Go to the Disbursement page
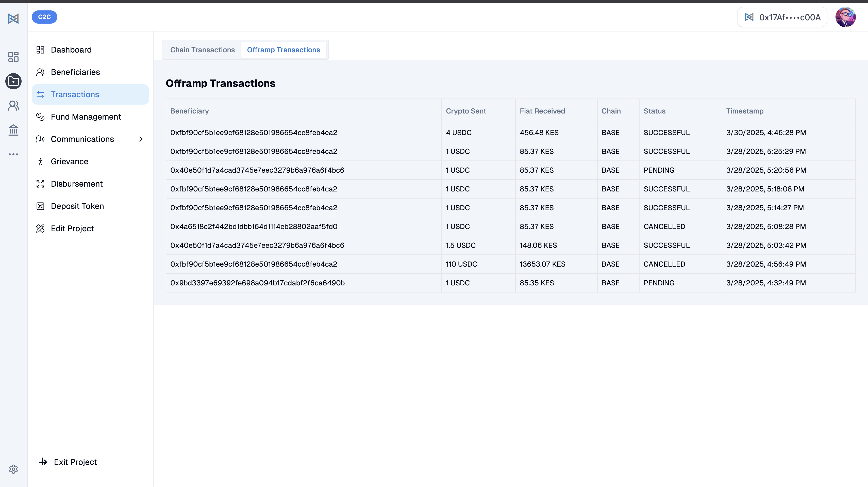Image resolution: width=868 pixels, height=487 pixels. coord(76,184)
